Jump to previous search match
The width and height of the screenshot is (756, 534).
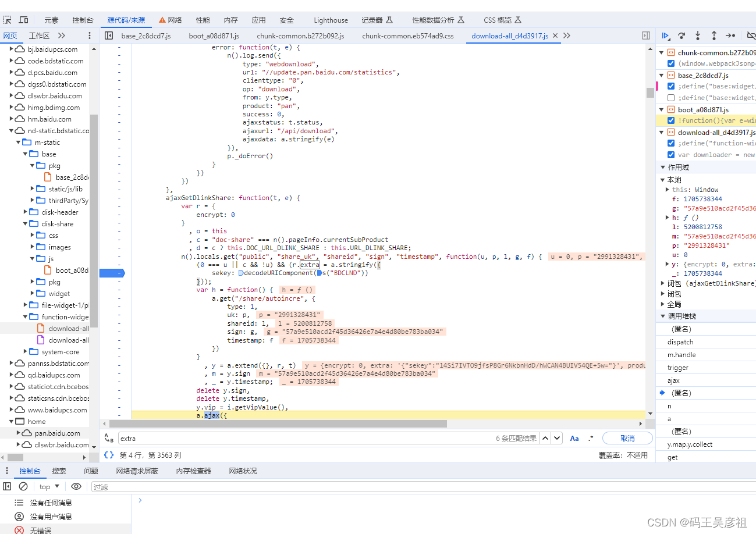[545, 438]
